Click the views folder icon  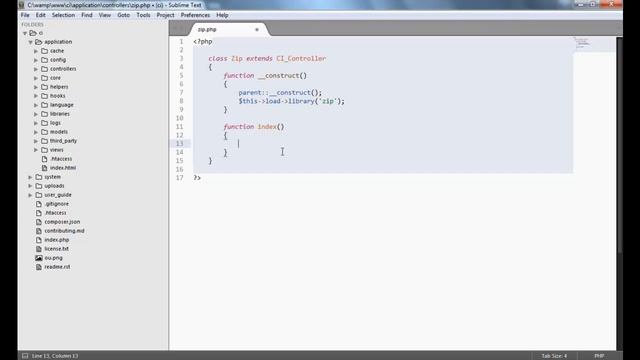click(44, 150)
